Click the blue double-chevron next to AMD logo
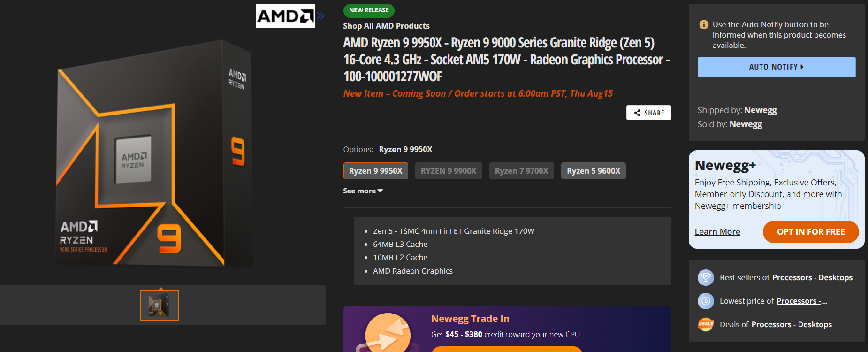The image size is (868, 352). tap(320, 16)
